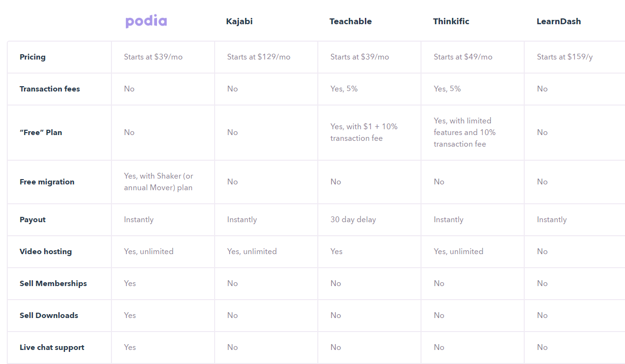This screenshot has width=625, height=364.
Task: Click the podia logo in the header
Action: click(x=146, y=21)
